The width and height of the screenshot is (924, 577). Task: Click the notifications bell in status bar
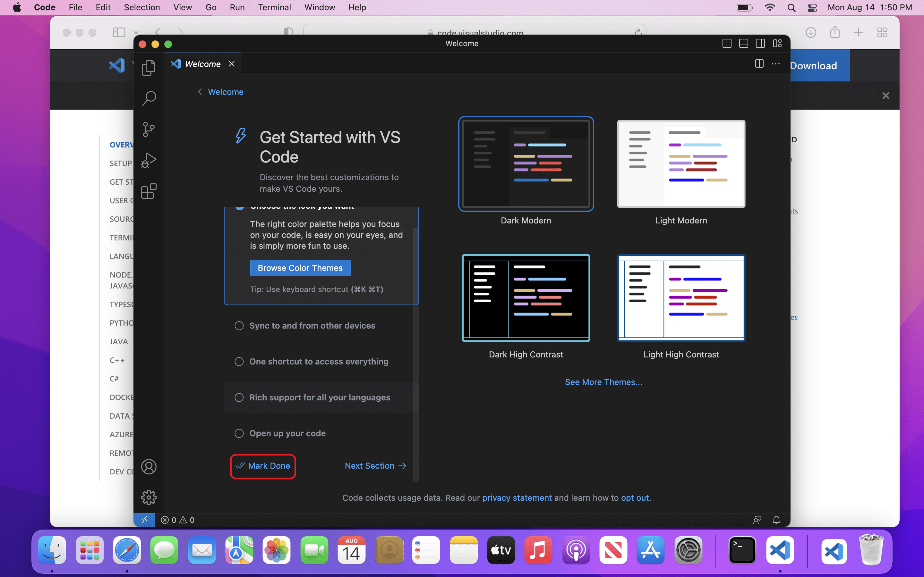pyautogui.click(x=776, y=520)
